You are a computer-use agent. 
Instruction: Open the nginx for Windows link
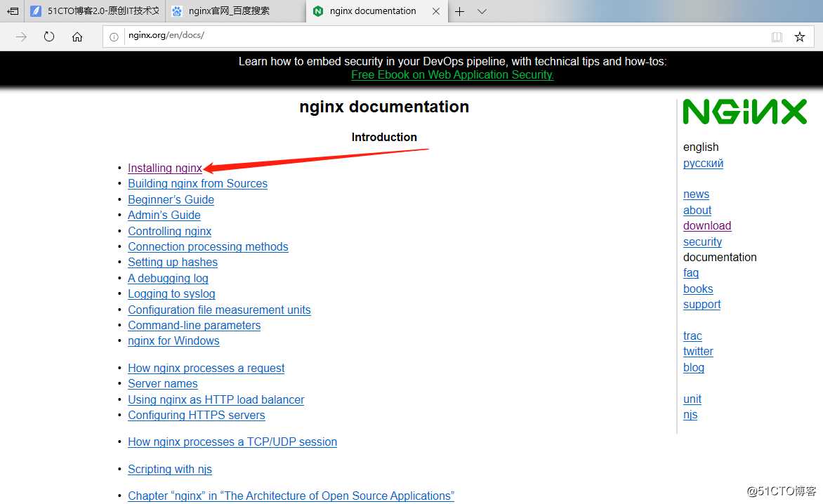click(x=173, y=341)
